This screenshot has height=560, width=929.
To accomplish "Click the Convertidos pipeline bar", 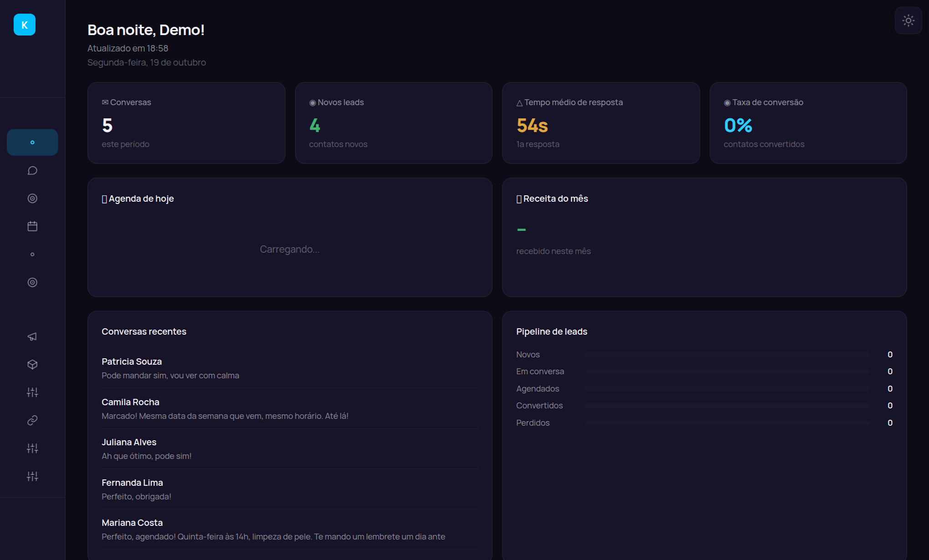I will click(x=727, y=405).
